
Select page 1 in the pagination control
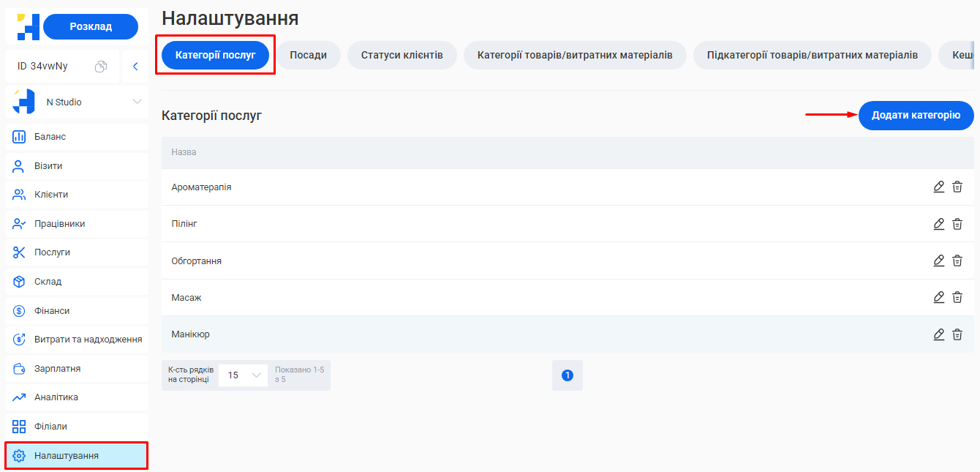(x=568, y=375)
